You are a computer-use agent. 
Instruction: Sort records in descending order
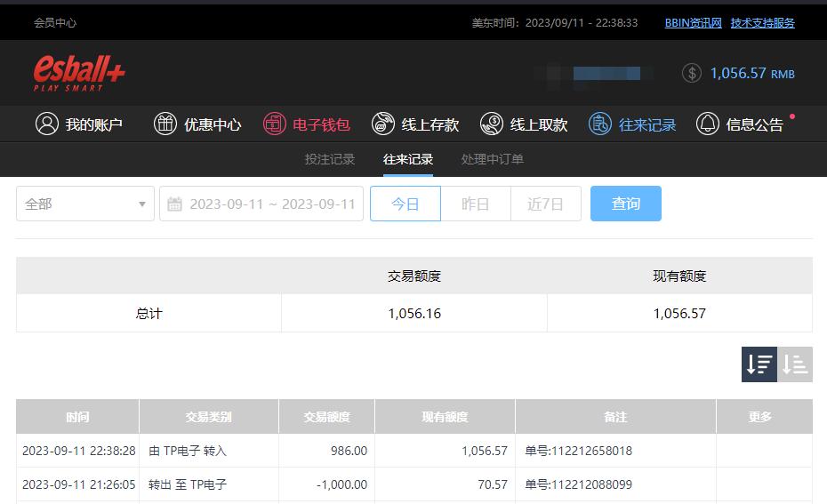click(759, 364)
